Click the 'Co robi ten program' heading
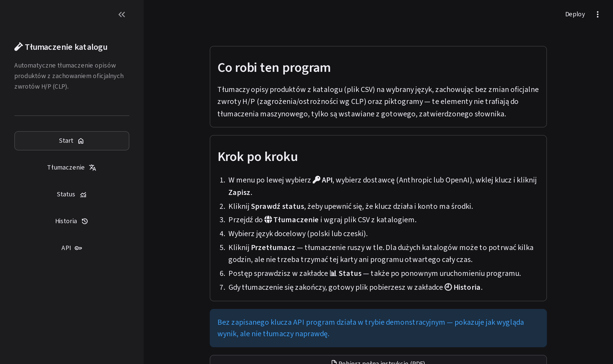Image resolution: width=613 pixels, height=364 pixels. (x=274, y=68)
